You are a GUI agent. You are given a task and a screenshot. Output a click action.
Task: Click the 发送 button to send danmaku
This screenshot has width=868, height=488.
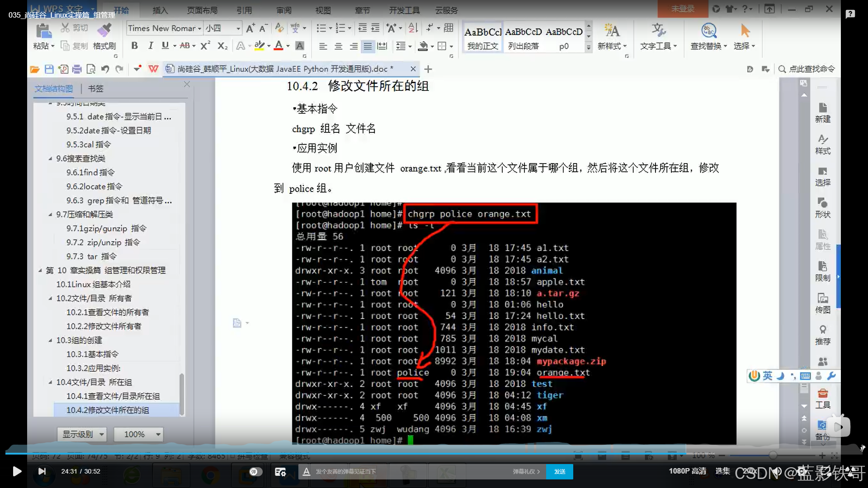point(560,471)
